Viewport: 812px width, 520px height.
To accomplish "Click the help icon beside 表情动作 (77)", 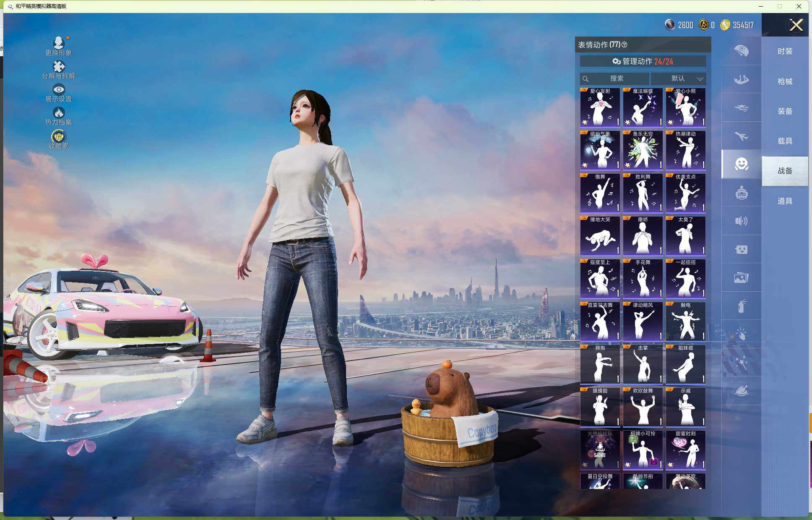I will pyautogui.click(x=625, y=45).
